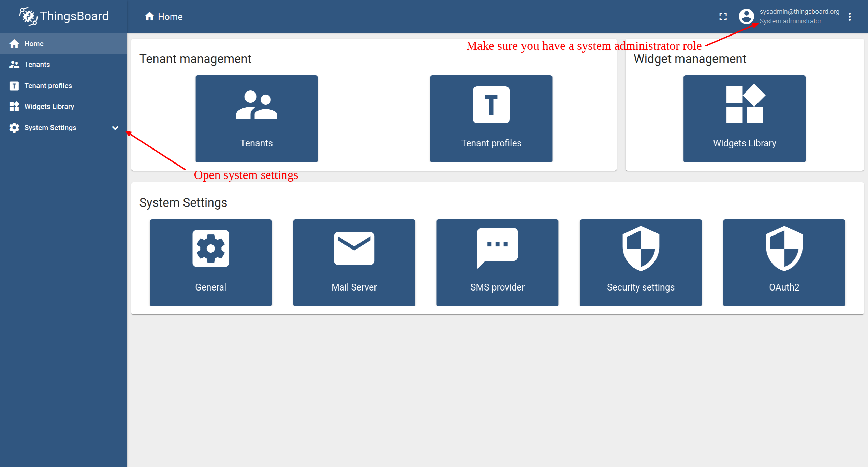Select Tenants in the sidebar

click(x=37, y=65)
